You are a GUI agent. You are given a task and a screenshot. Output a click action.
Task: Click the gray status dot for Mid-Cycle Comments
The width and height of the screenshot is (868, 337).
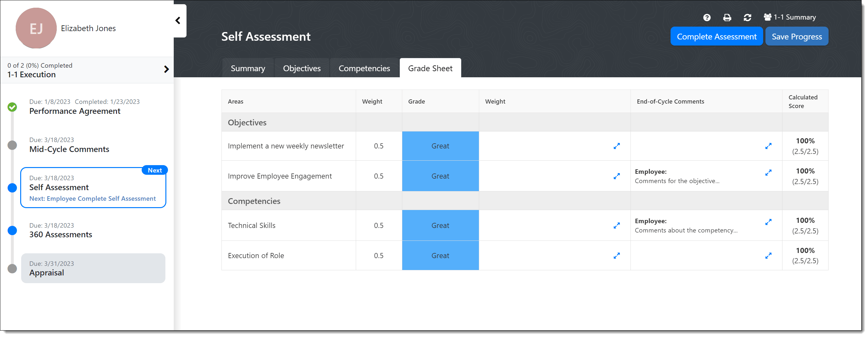[12, 145]
